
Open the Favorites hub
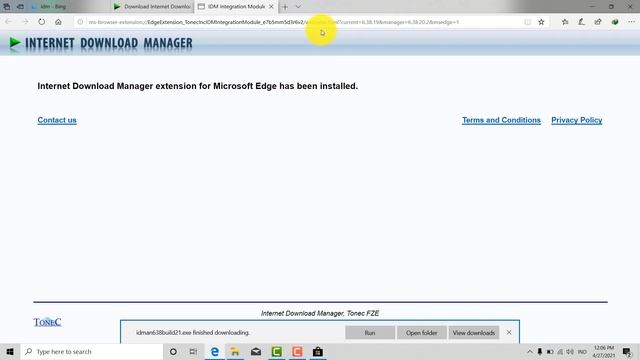(x=565, y=22)
